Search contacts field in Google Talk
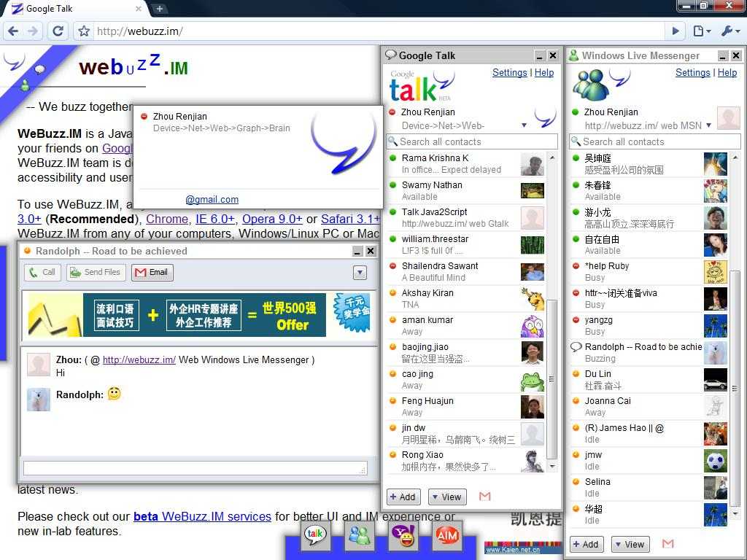The image size is (747, 560). pyautogui.click(x=471, y=141)
